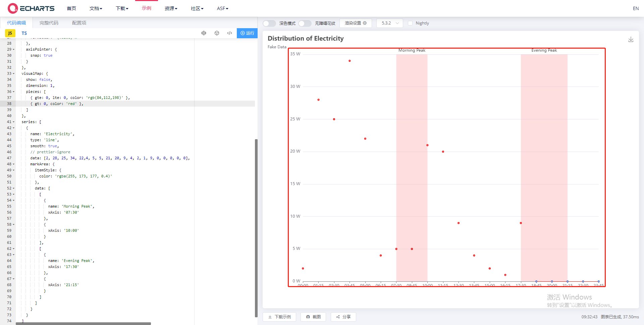Click the ECharts logo

(31, 8)
